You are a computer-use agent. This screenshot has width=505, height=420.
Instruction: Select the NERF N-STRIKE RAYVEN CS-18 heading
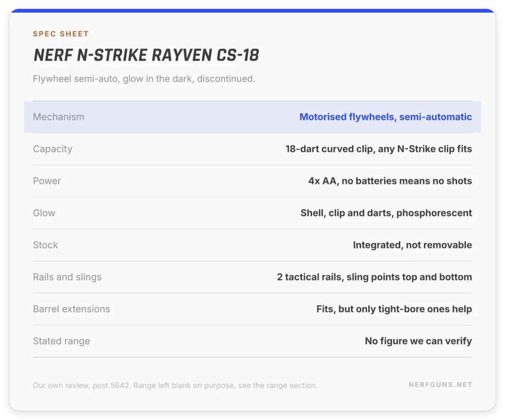[146, 55]
